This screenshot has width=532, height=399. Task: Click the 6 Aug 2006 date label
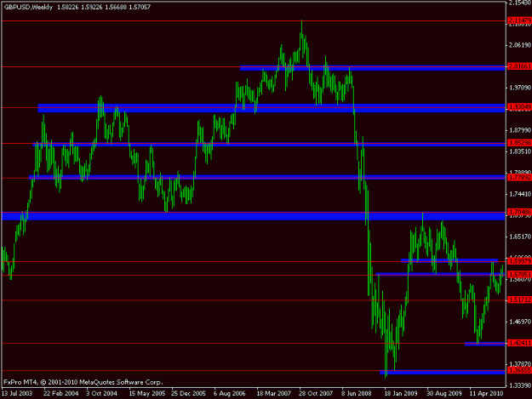229,393
